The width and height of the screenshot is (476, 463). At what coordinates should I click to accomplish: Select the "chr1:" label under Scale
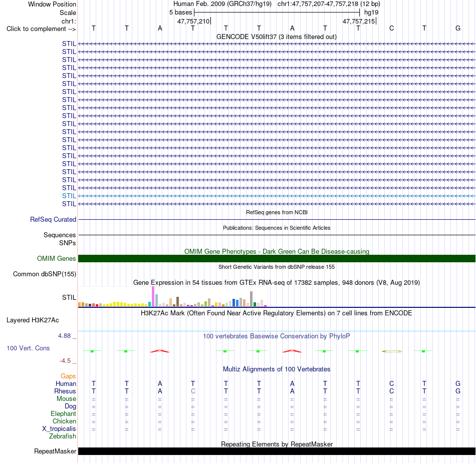point(69,21)
